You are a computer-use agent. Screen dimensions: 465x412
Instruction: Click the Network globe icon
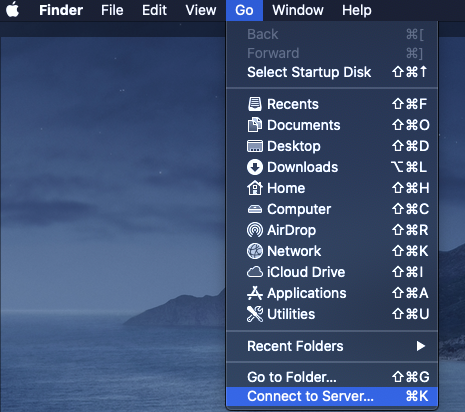click(255, 251)
